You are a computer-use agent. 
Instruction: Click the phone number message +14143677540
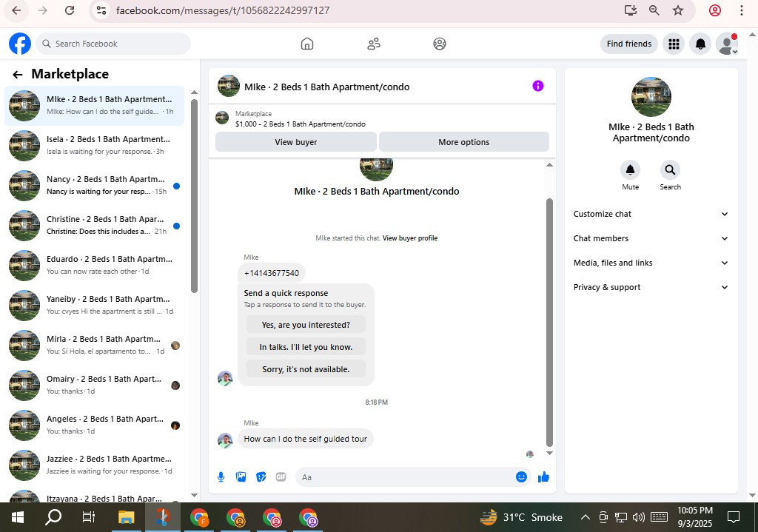click(x=271, y=273)
